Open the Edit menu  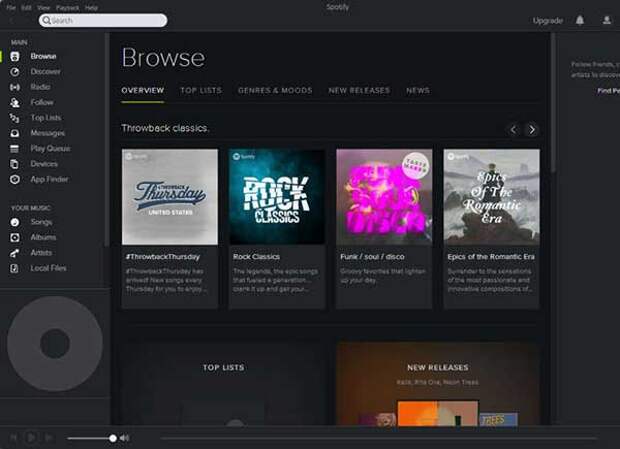26,8
